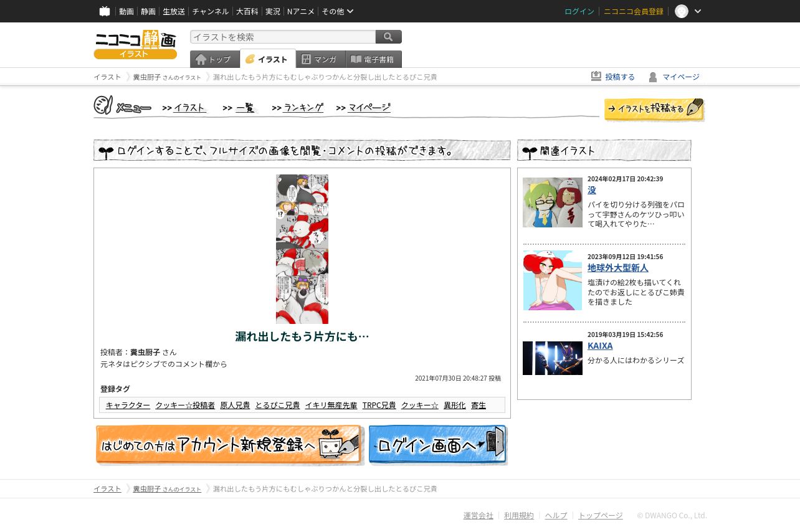Open the 実況 top bar item

click(x=273, y=11)
